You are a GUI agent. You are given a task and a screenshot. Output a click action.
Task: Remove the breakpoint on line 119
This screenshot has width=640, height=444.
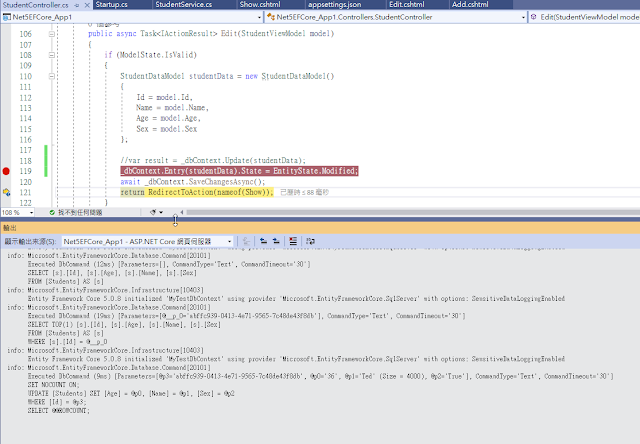[6, 171]
